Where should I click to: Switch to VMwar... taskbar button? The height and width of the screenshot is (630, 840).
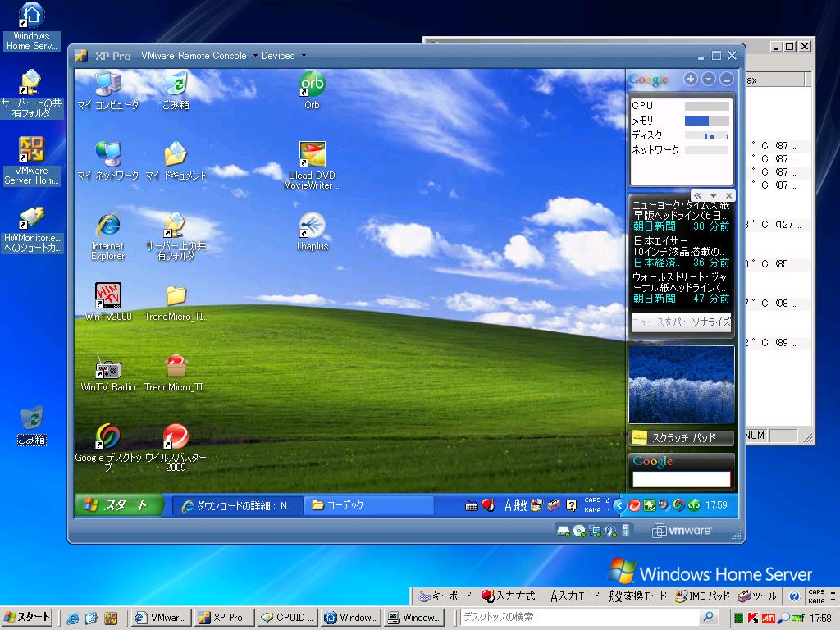tap(160, 617)
